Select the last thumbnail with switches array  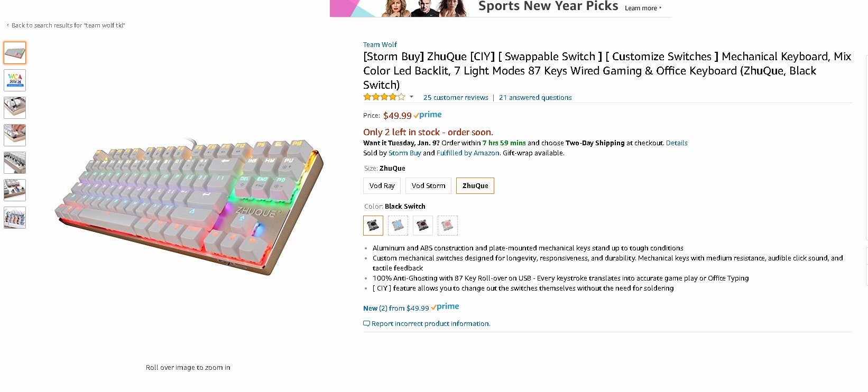click(x=15, y=218)
